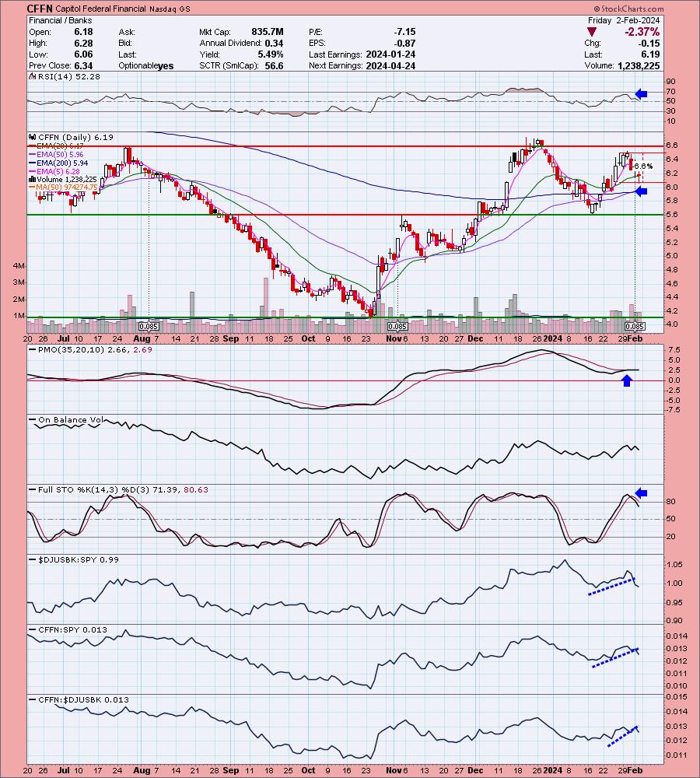Image resolution: width=700 pixels, height=778 pixels.
Task: Click the 0.085 dividend marker near February
Action: [x=635, y=327]
